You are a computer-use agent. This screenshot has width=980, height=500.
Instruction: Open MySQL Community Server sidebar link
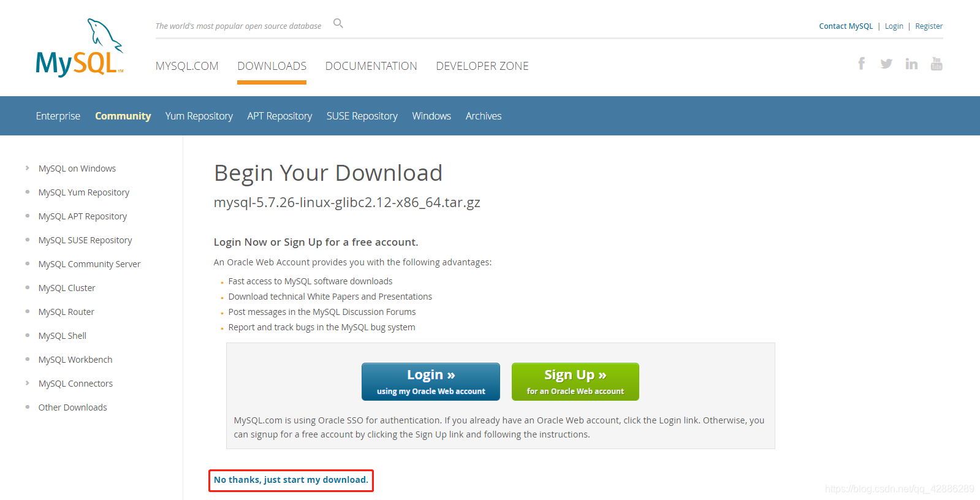(89, 264)
